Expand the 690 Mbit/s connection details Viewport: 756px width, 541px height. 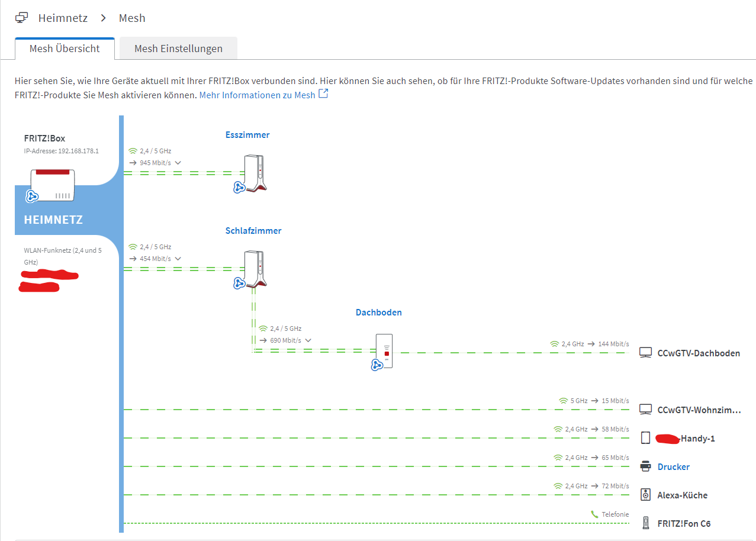pyautogui.click(x=308, y=340)
